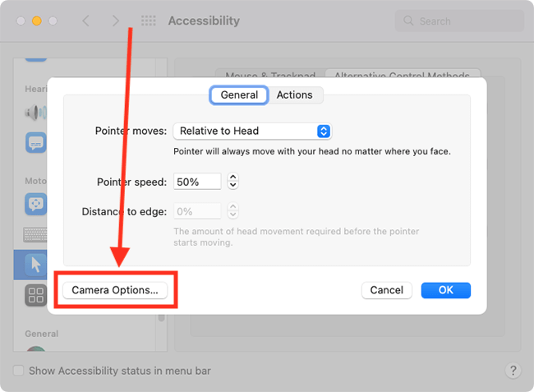Click the Distance to edge percentage field
534x392 pixels.
(197, 211)
